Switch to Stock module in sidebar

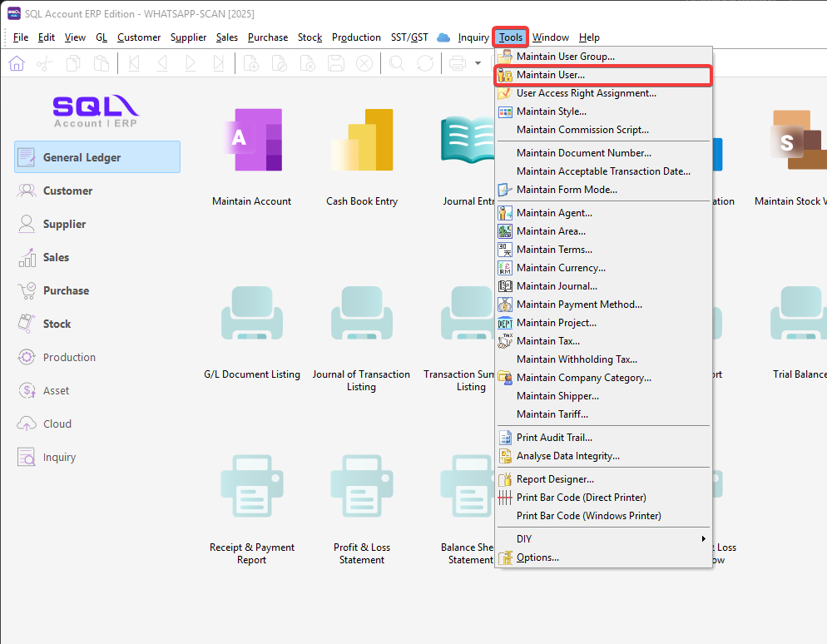(x=57, y=324)
